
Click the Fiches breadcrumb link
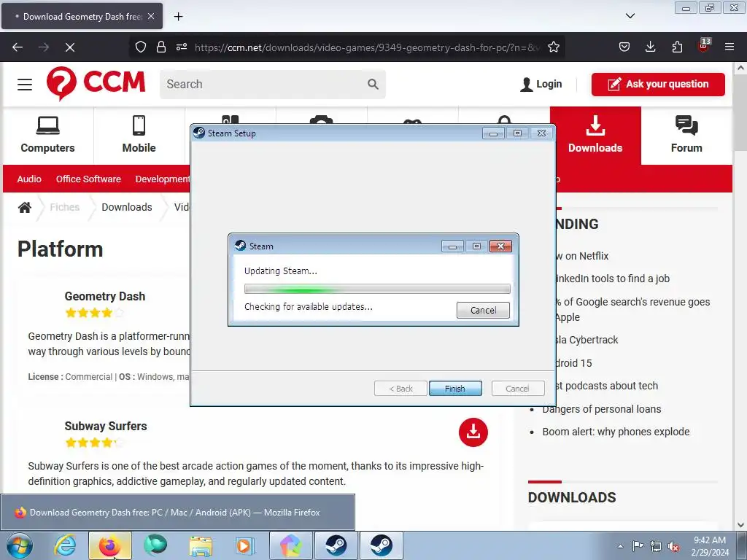[x=64, y=207]
